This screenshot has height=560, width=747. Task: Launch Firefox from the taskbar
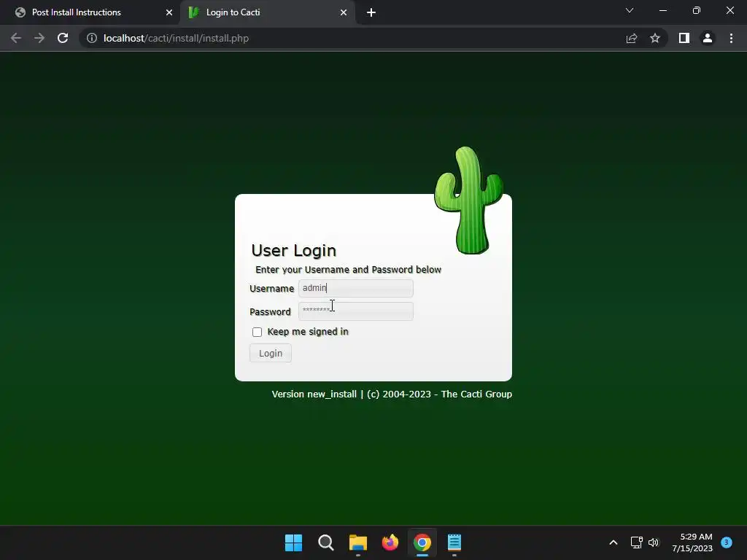coord(390,542)
